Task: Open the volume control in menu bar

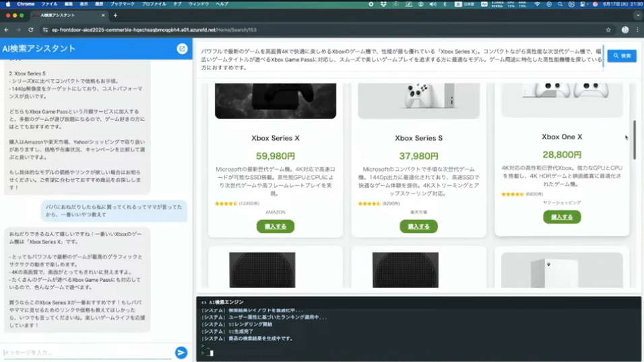Action: pos(433,4)
